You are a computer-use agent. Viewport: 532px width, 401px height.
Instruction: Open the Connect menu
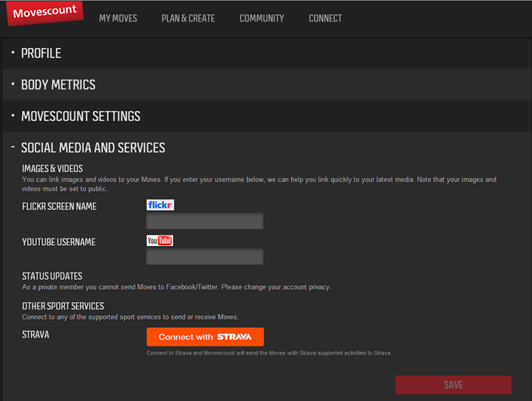coord(325,18)
